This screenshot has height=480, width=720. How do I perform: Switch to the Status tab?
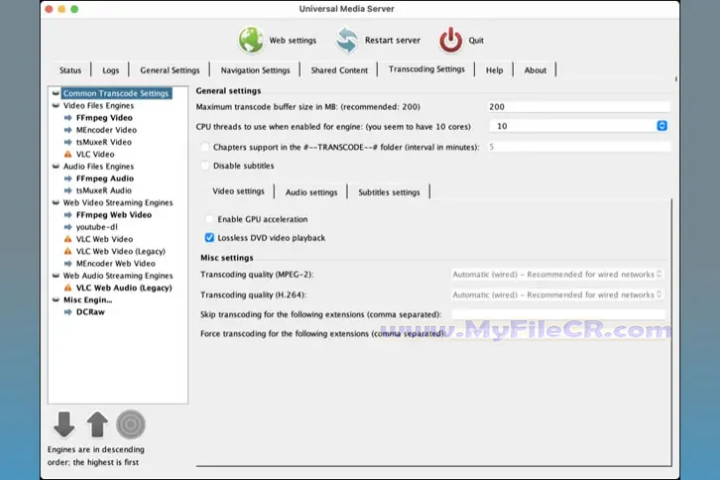click(70, 70)
